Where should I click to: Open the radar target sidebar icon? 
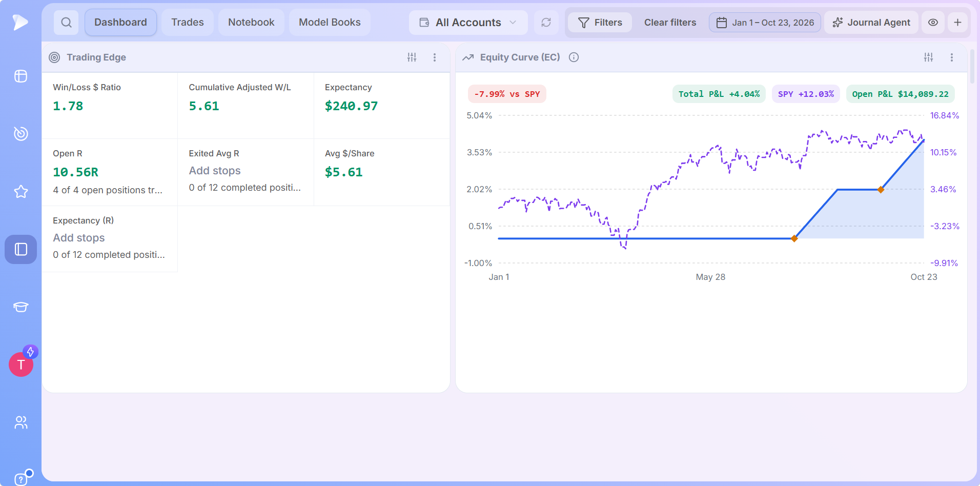[x=21, y=133]
